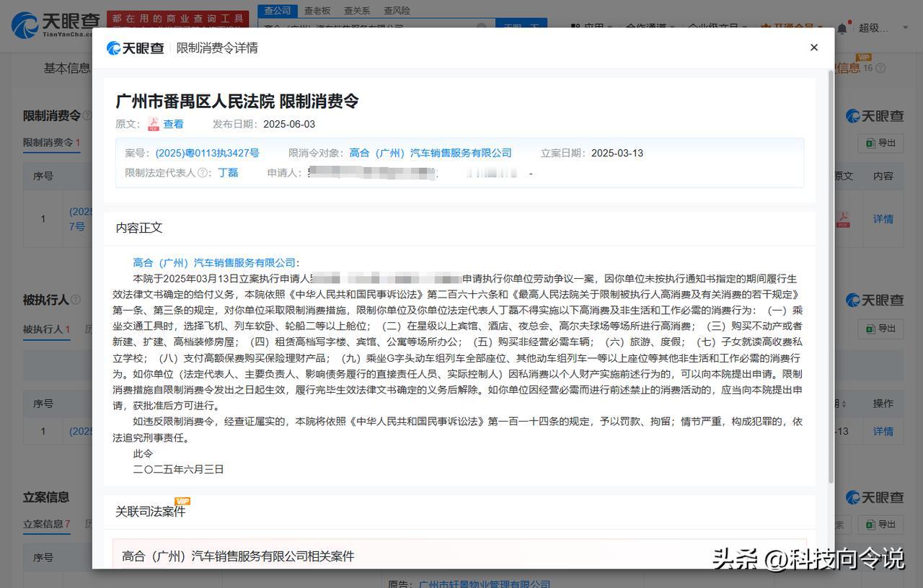Image resolution: width=923 pixels, height=588 pixels.
Task: Open PDF icon in 限制消费令 table row
Action: pos(843,219)
